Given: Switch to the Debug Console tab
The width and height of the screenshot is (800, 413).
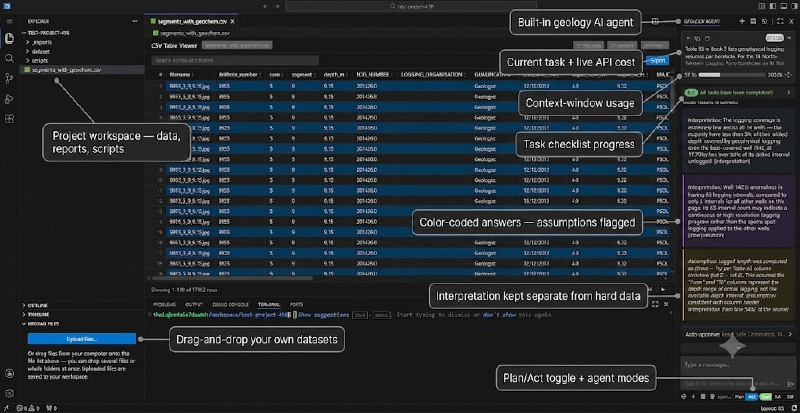Looking at the screenshot, I should click(231, 304).
